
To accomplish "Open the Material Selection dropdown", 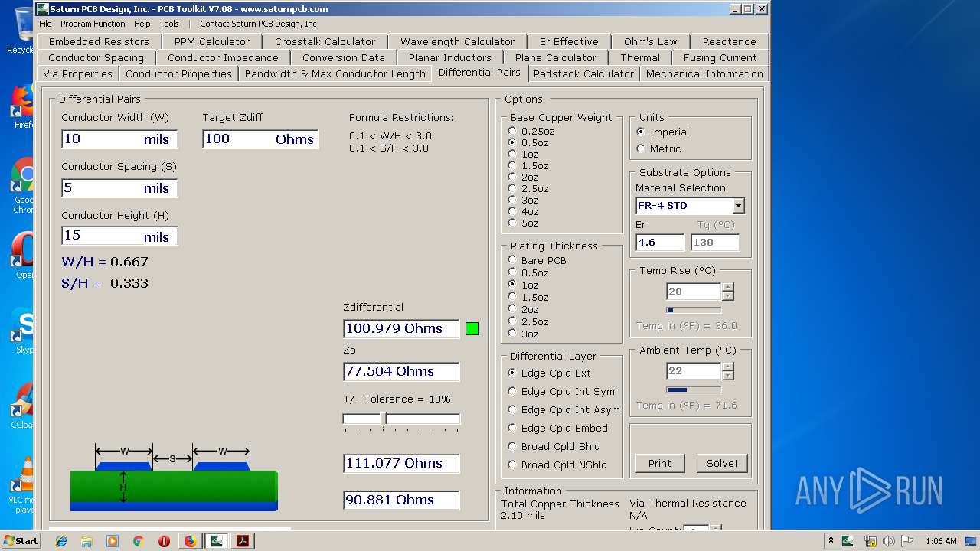I will 738,206.
